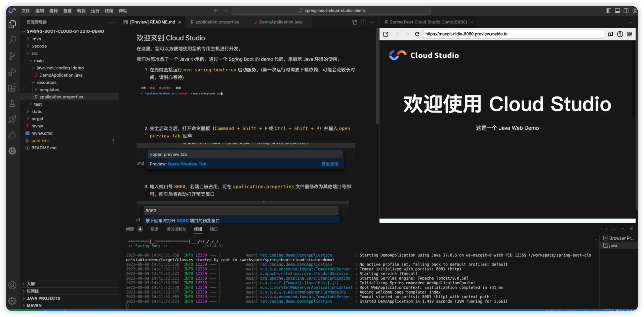Open more actions for preview editor group
This screenshot has height=317, width=644.
click(x=631, y=22)
